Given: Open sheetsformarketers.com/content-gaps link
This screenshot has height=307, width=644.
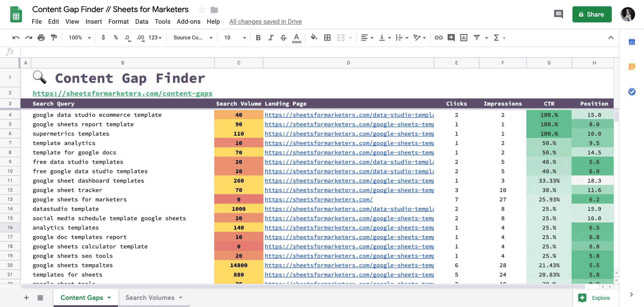Looking at the screenshot, I should click(x=123, y=94).
